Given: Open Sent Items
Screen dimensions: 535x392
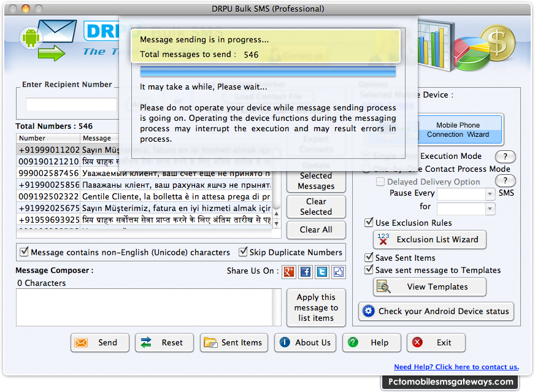Looking at the screenshot, I should coord(234,342).
